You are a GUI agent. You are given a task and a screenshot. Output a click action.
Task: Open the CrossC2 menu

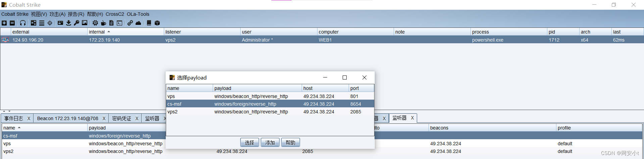[115, 14]
